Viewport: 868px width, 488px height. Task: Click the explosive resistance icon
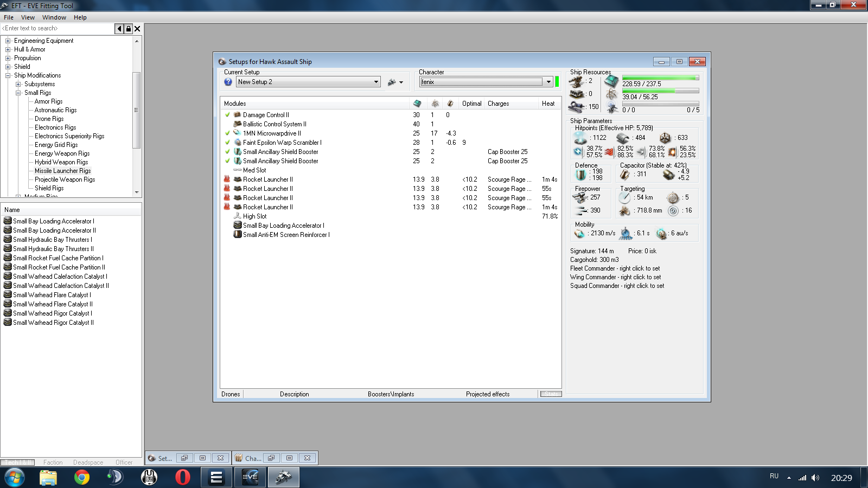[x=673, y=152]
